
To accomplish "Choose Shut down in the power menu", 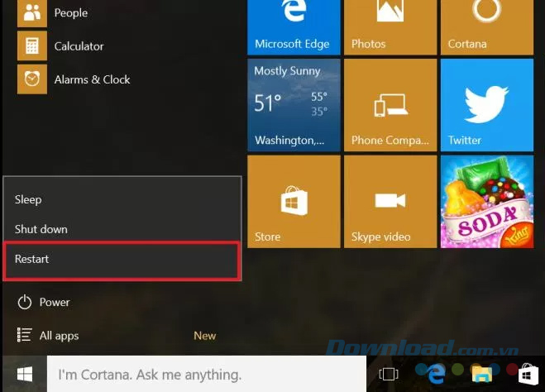I will point(122,229).
